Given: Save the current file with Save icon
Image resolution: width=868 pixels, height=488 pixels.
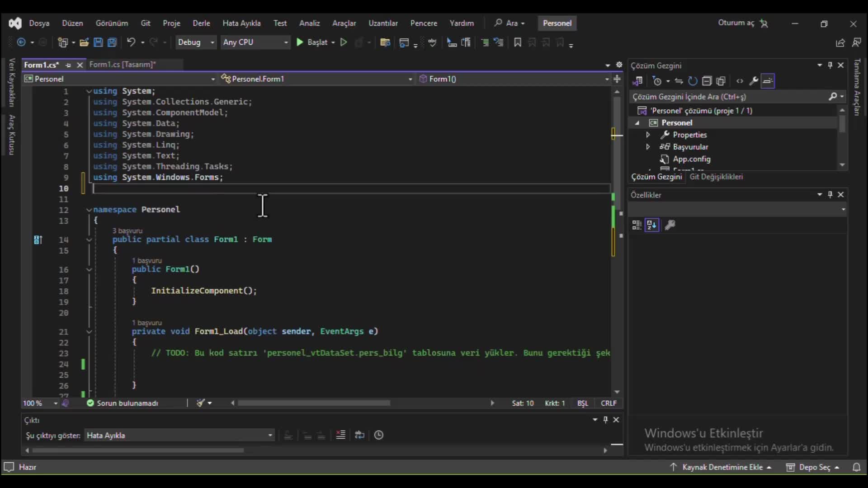Looking at the screenshot, I should [x=98, y=42].
